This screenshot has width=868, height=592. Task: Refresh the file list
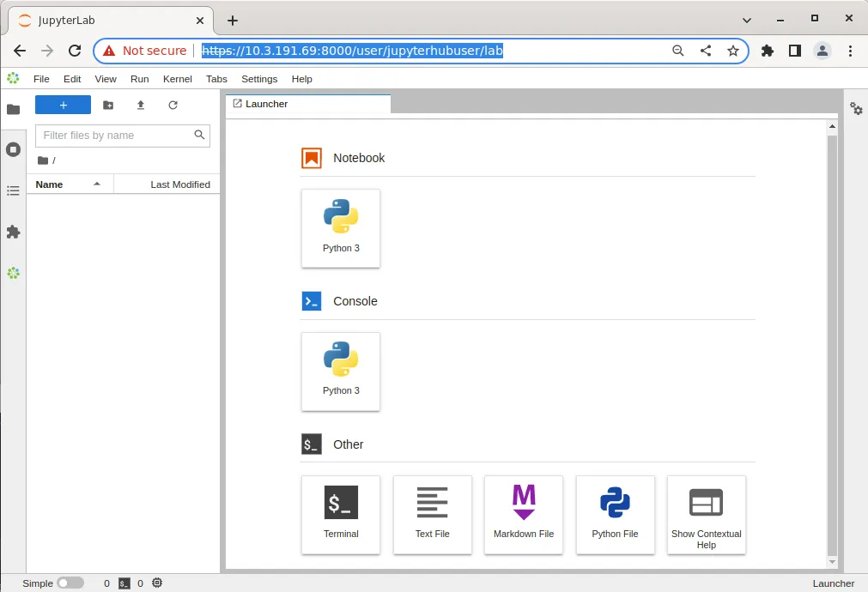(x=173, y=105)
